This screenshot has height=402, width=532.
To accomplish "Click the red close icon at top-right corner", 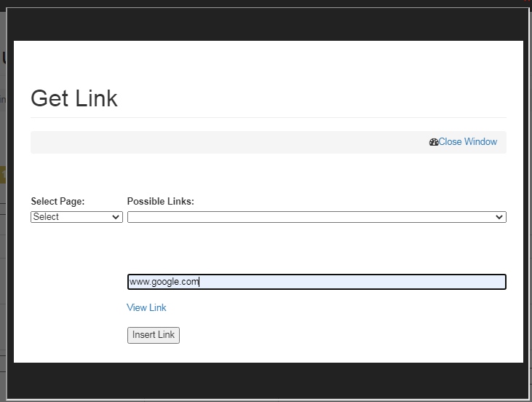I will 527,2.
